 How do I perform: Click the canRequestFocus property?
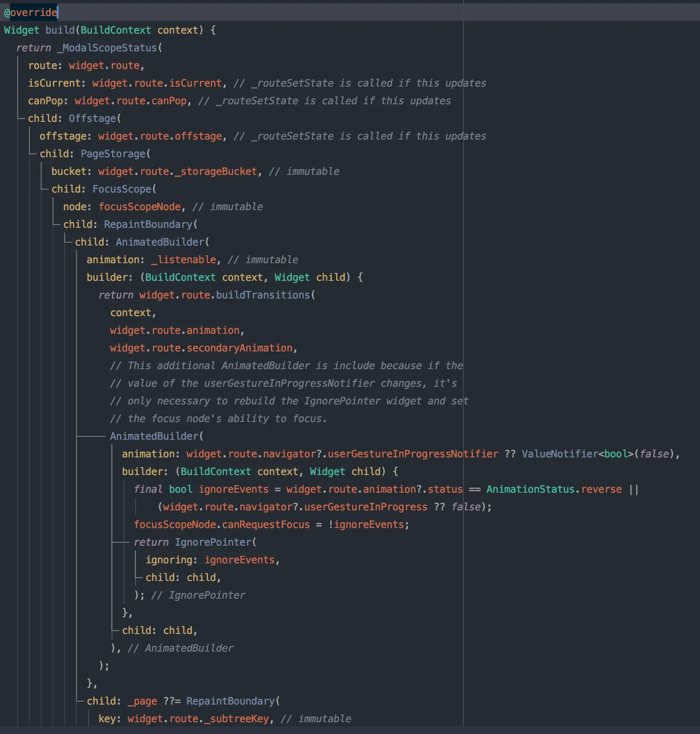tap(266, 525)
